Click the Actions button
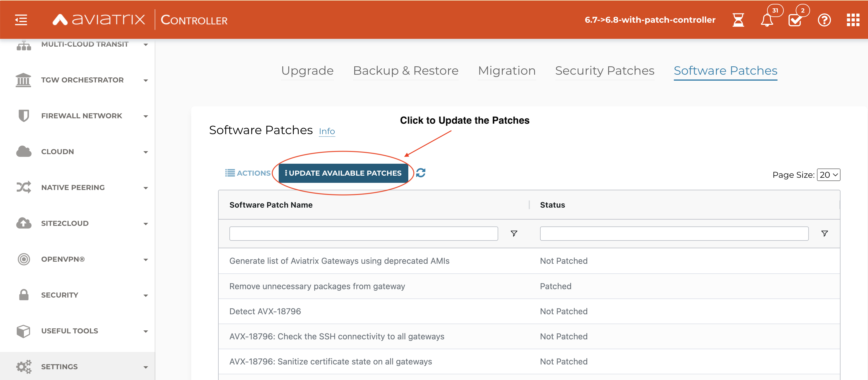Viewport: 868px width, 380px height. (248, 173)
